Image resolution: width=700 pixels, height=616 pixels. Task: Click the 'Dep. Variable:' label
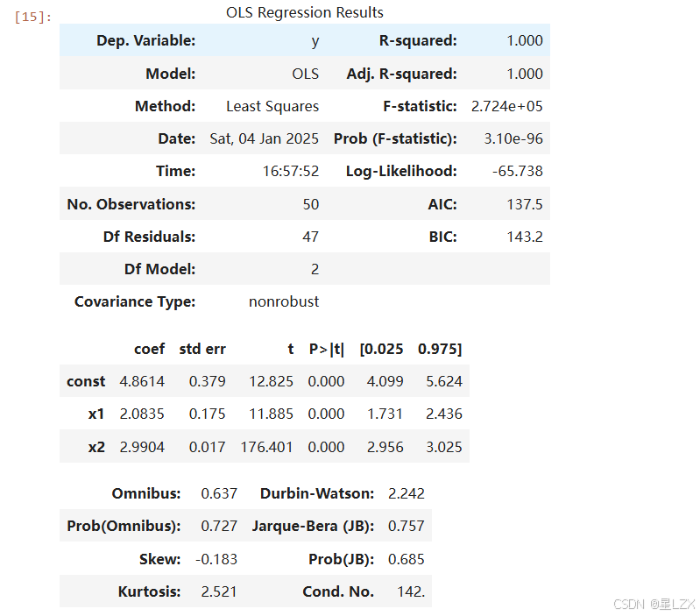146,40
